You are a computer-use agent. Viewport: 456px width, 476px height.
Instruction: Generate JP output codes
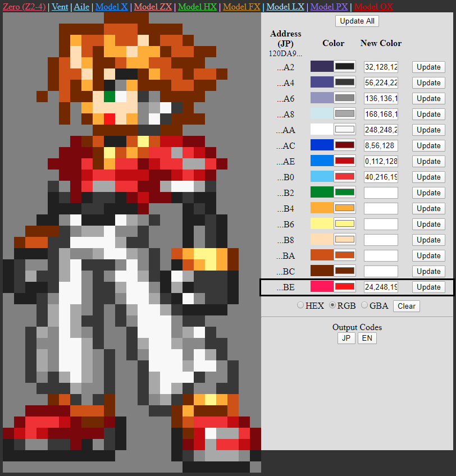pyautogui.click(x=346, y=338)
